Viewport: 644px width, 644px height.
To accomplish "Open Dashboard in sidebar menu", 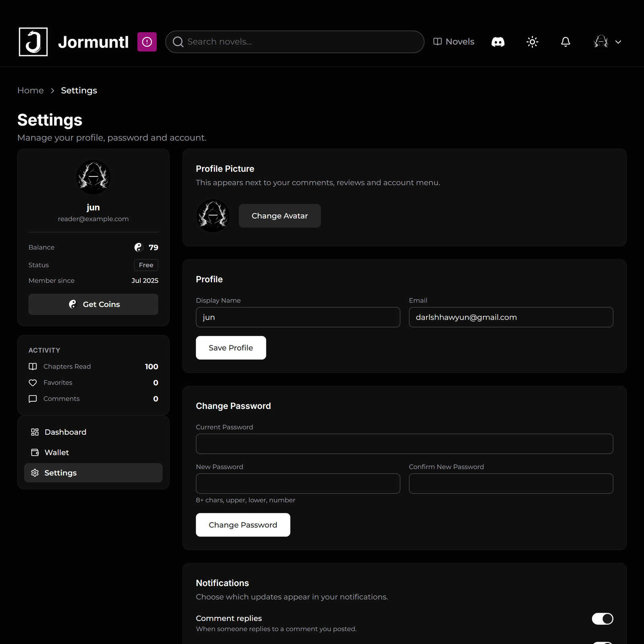I will [x=93, y=432].
